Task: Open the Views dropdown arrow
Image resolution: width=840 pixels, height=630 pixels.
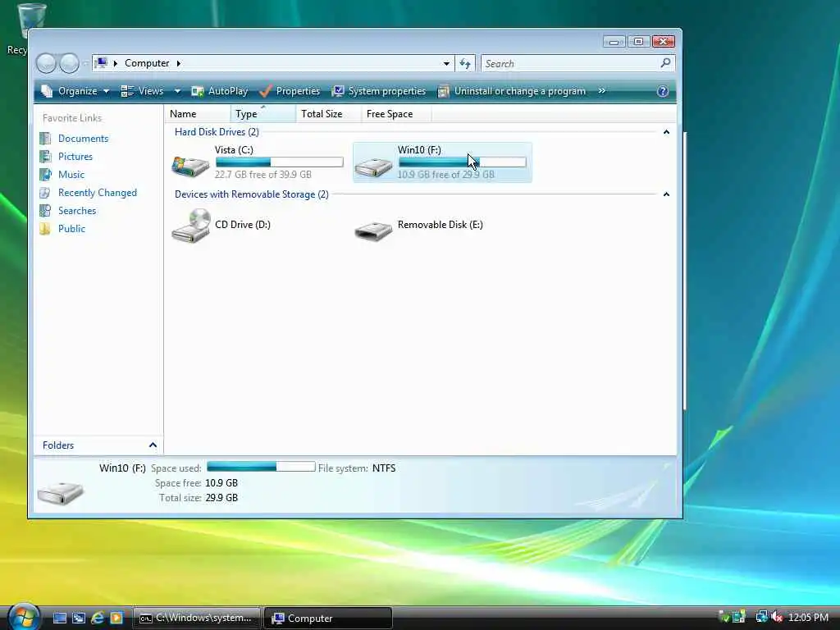Action: (177, 92)
